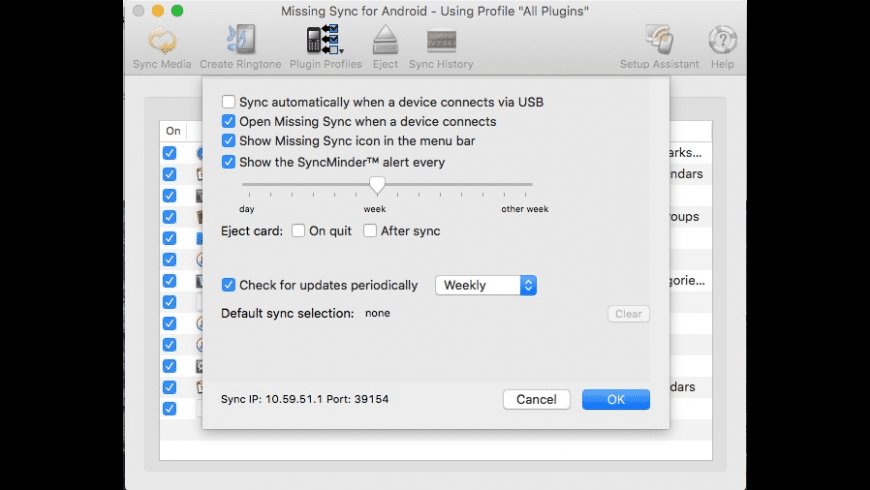Uncheck Open Missing Sync when a device connects

(228, 121)
